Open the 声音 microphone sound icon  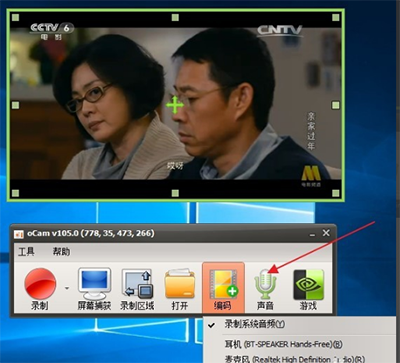[x=265, y=288]
